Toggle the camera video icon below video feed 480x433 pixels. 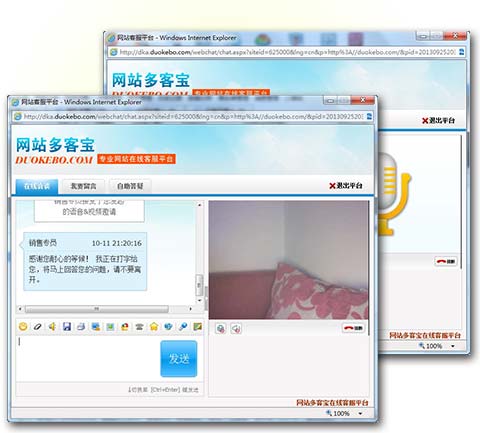click(x=220, y=329)
